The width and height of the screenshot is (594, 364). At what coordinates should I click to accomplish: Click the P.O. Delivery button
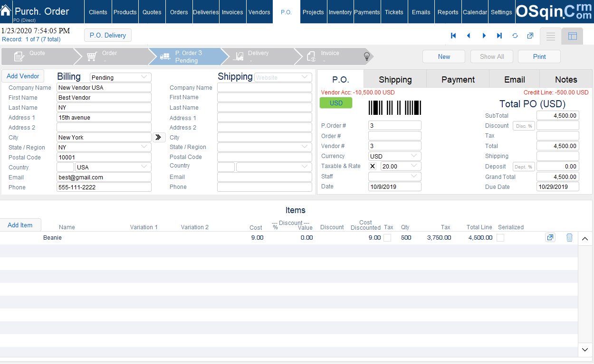point(108,35)
